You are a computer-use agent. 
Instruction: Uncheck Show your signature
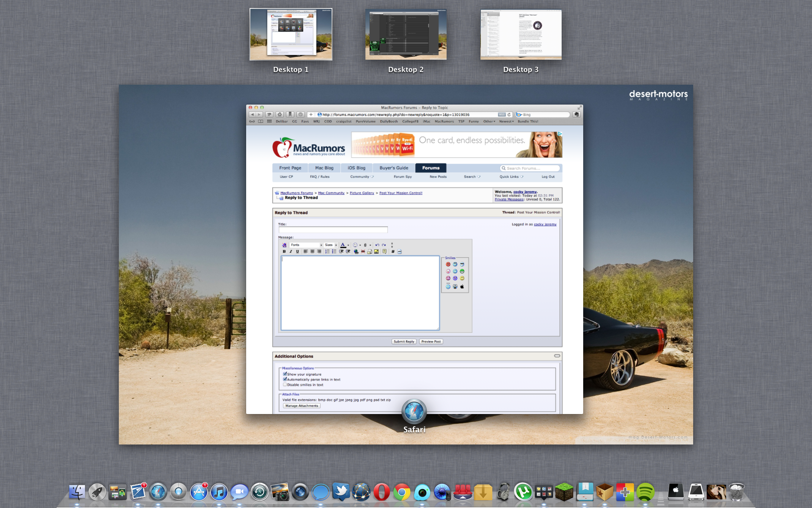(x=285, y=374)
